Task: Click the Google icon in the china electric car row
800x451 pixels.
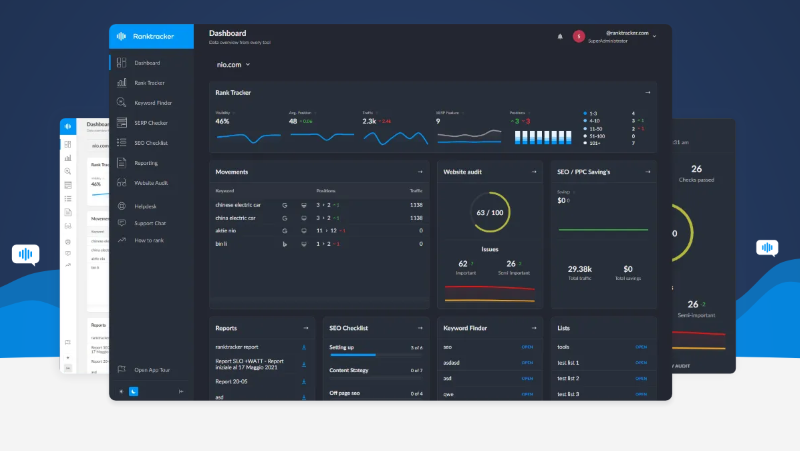Action: [x=285, y=218]
